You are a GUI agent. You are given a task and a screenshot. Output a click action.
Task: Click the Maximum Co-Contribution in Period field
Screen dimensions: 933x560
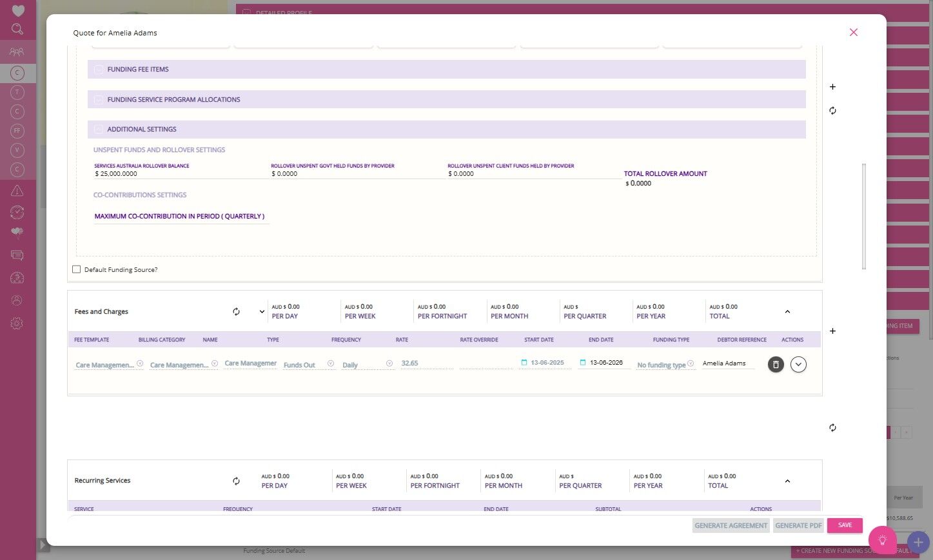pyautogui.click(x=181, y=217)
